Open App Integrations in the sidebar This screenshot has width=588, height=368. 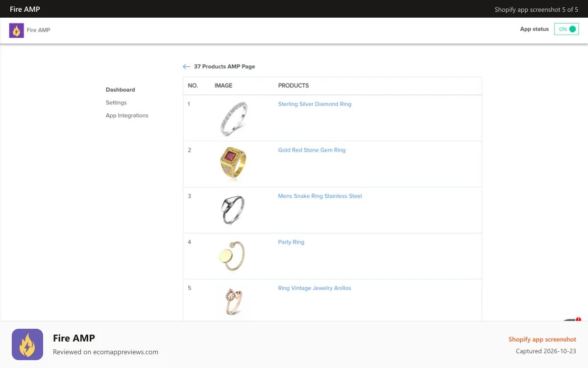point(127,116)
